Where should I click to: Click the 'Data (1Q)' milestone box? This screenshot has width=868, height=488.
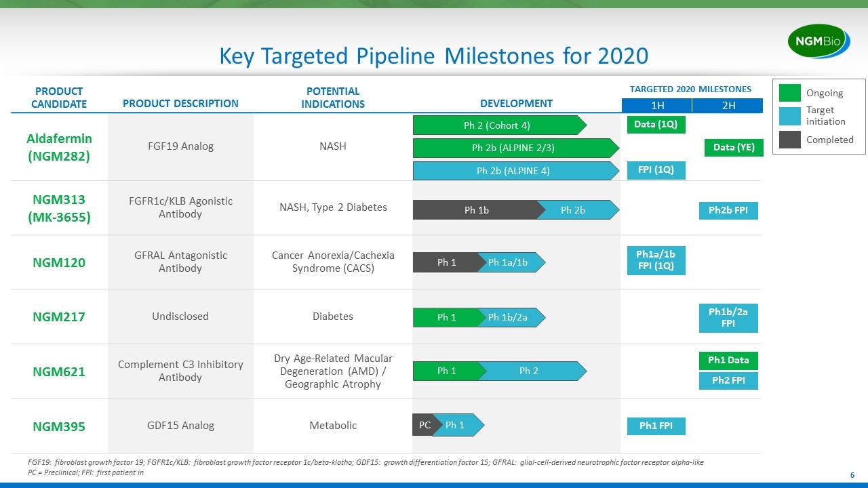point(656,125)
